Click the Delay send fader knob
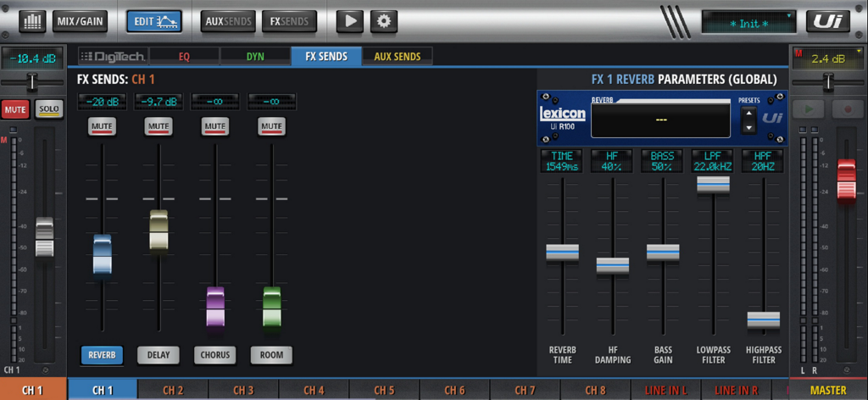Viewport: 868px width, 400px height. pyautogui.click(x=159, y=230)
